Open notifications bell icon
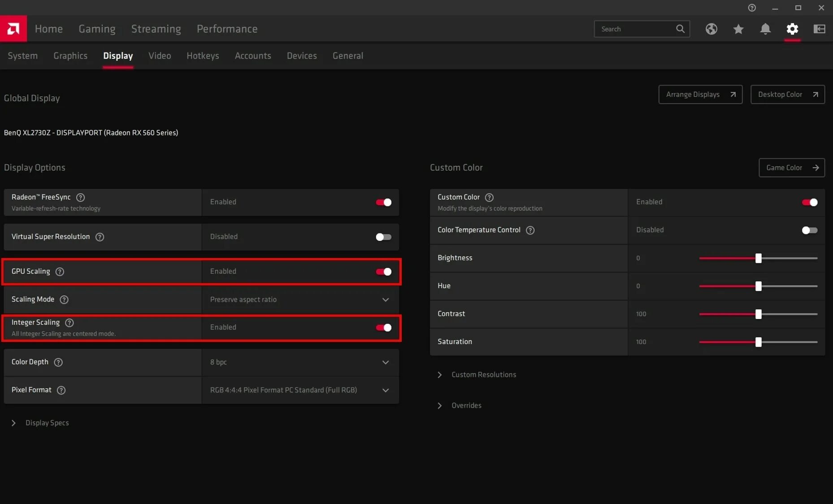 click(765, 29)
